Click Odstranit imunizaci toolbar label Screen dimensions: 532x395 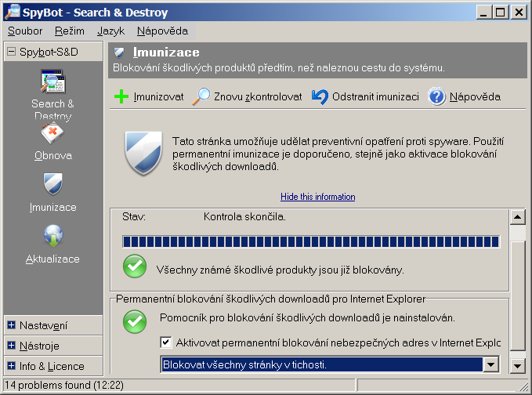click(375, 96)
